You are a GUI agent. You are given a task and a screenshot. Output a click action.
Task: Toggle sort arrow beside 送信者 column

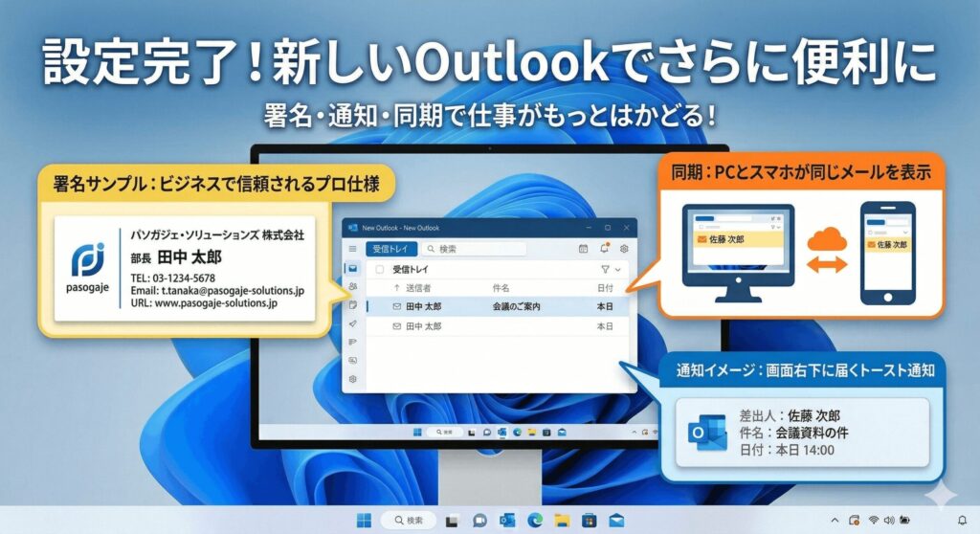(x=397, y=288)
